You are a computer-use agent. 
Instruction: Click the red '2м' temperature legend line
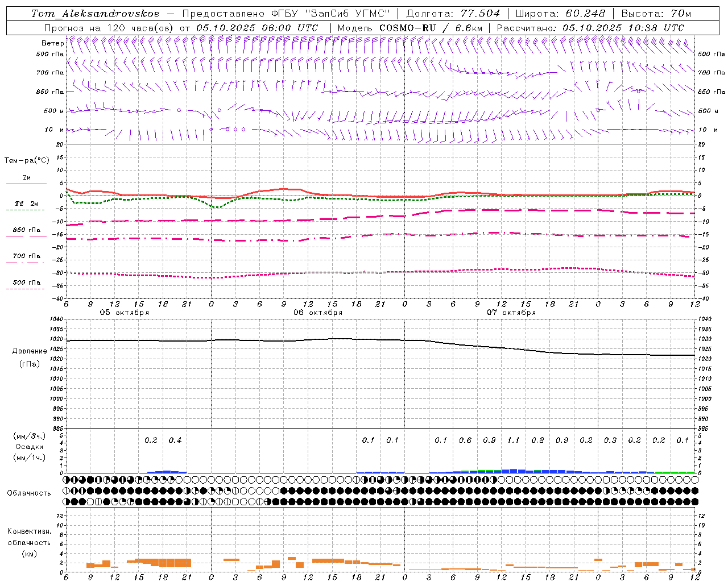point(26,184)
